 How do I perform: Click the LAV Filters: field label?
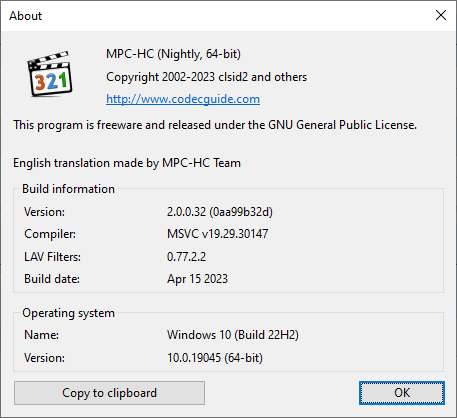coord(52,257)
